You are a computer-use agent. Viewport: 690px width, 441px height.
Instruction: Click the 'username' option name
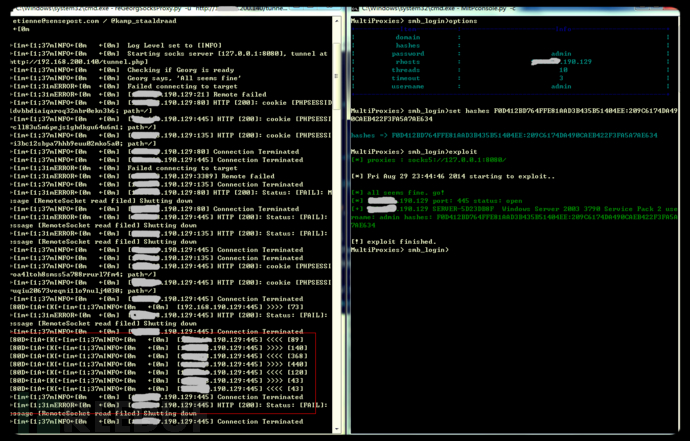click(408, 86)
